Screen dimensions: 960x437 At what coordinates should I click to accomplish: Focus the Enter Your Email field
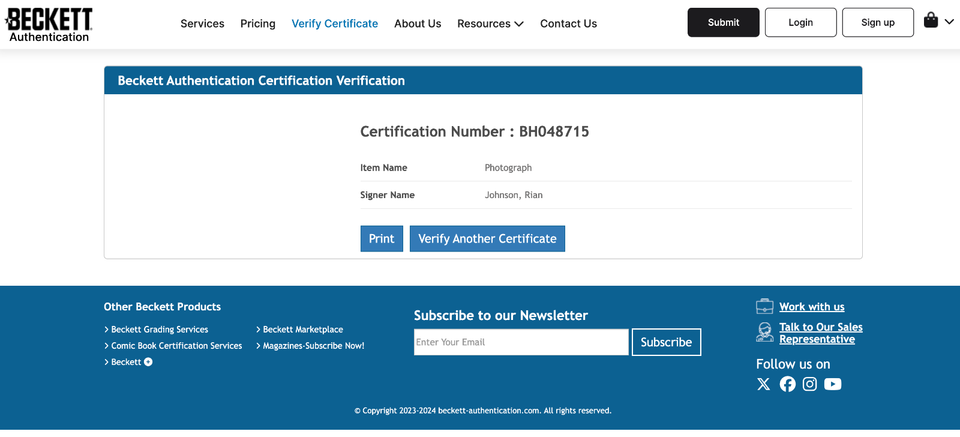point(521,342)
